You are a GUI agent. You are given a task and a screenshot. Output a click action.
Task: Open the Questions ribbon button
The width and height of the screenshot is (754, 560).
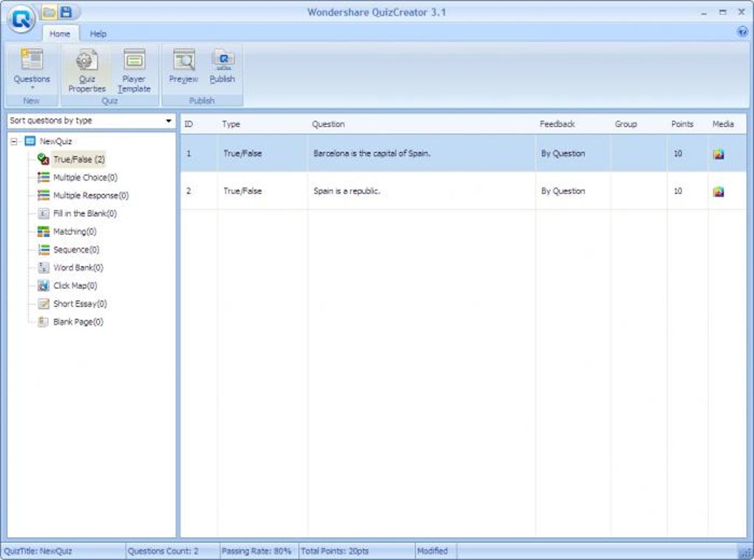click(x=32, y=69)
